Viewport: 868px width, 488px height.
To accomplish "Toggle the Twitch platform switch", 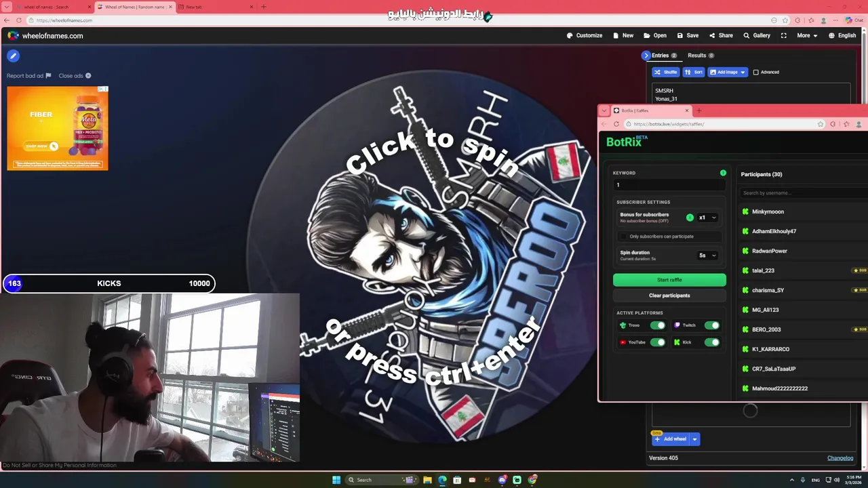I will 711,325.
